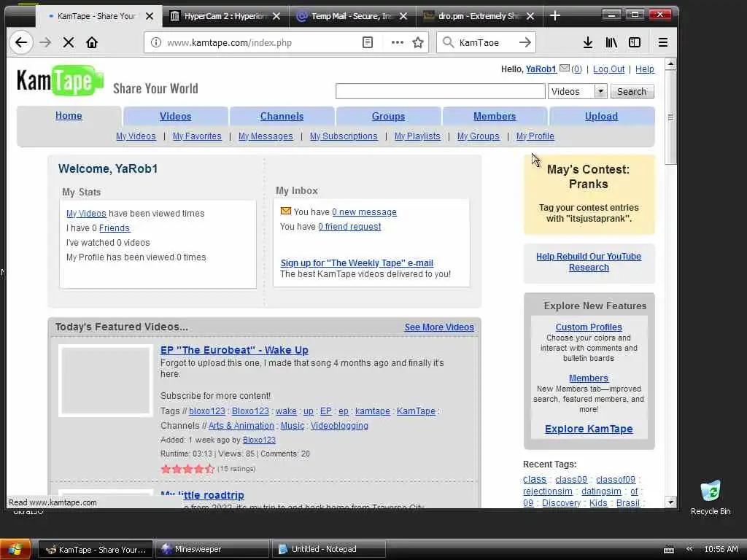Open the 0 friend request link

pos(349,227)
